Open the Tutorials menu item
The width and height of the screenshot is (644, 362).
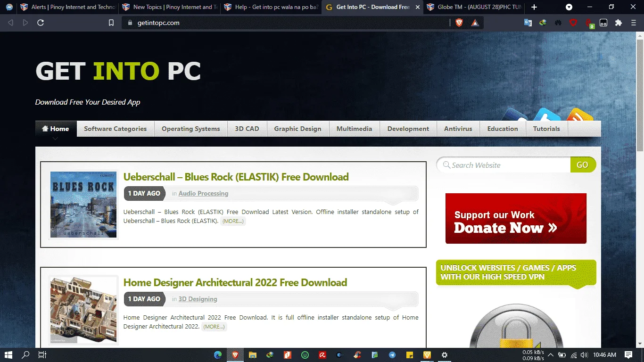pyautogui.click(x=547, y=129)
